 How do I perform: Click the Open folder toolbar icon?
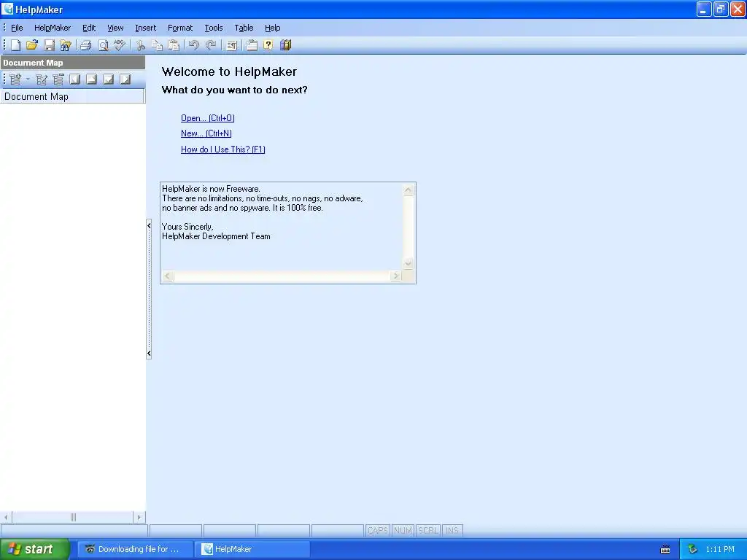pyautogui.click(x=32, y=45)
